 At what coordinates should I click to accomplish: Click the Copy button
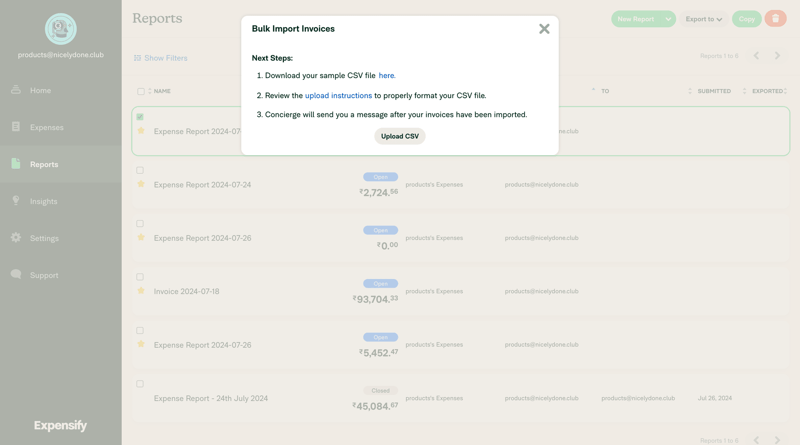[746, 19]
